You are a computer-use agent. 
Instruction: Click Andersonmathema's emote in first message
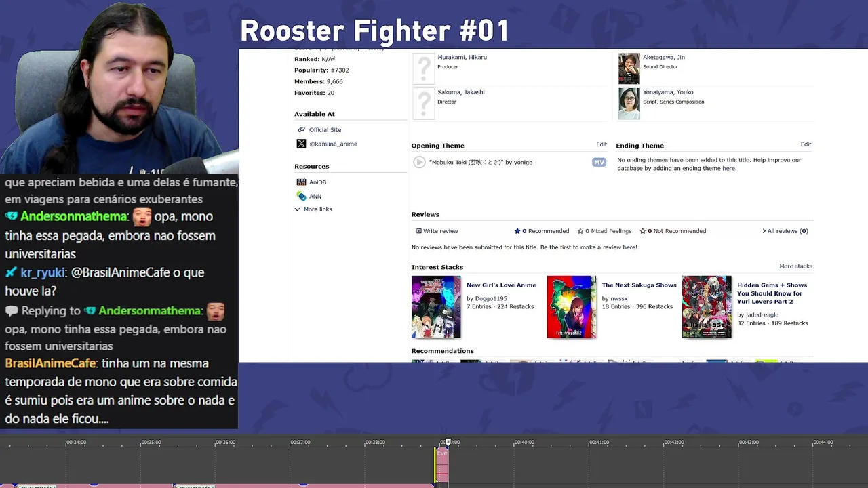(142, 217)
